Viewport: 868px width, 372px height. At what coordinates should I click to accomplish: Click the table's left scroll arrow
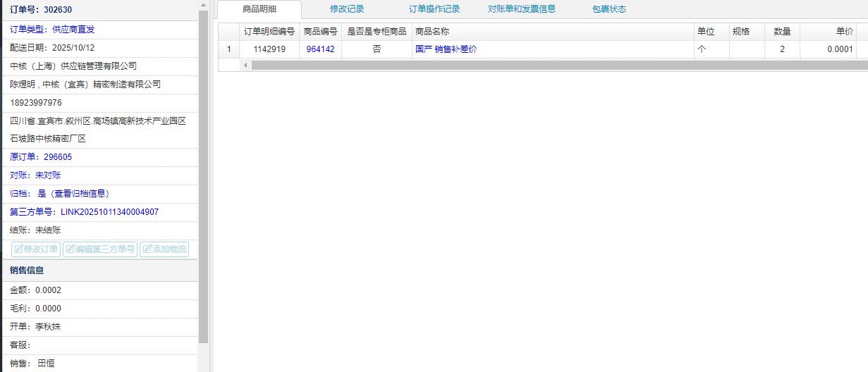tap(245, 65)
